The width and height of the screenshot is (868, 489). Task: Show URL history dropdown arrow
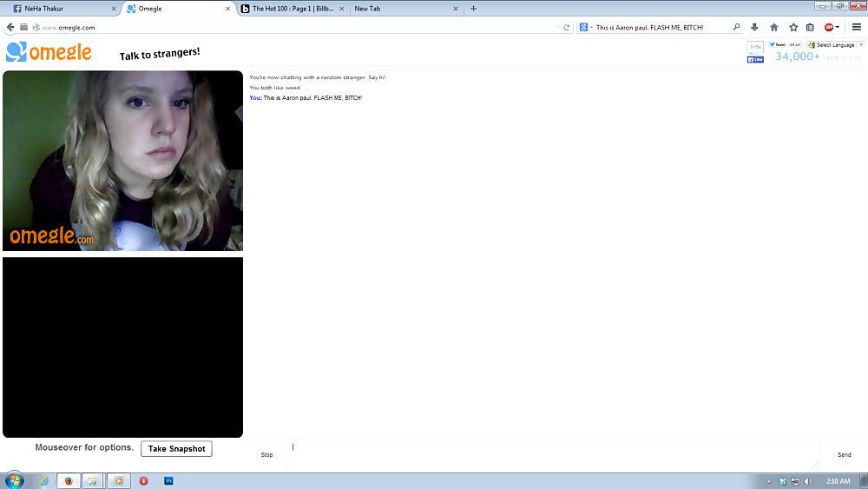click(x=557, y=27)
